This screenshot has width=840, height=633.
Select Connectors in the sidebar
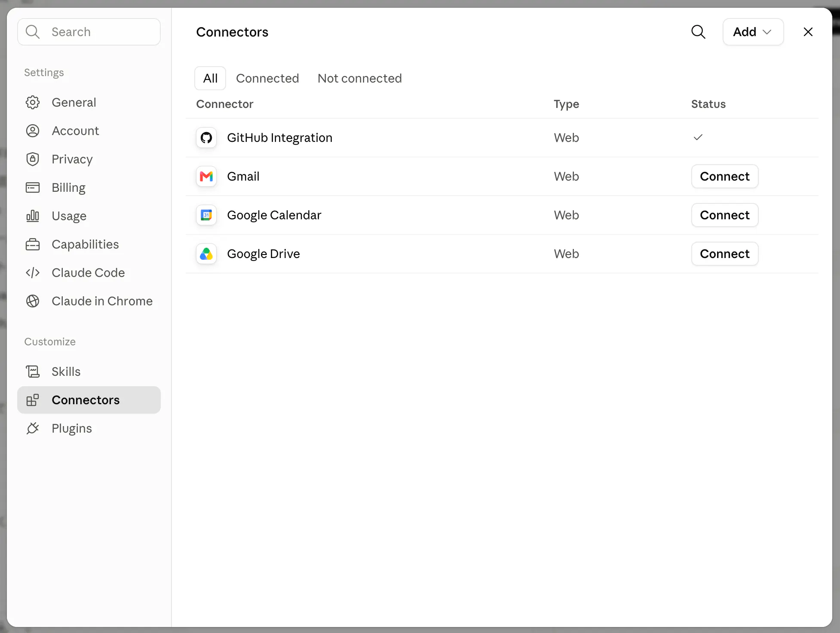(x=89, y=400)
